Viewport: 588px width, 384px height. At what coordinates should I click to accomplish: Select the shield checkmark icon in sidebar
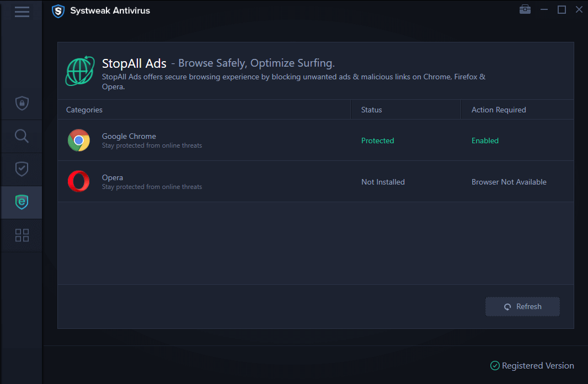pyautogui.click(x=22, y=169)
